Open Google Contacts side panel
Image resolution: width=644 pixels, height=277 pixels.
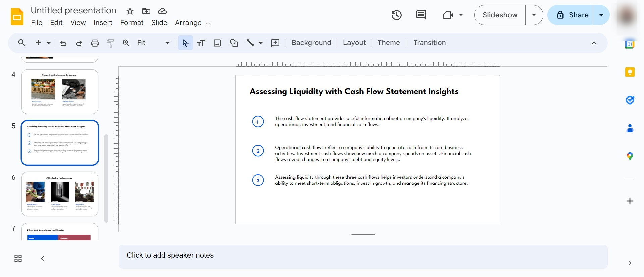[630, 128]
